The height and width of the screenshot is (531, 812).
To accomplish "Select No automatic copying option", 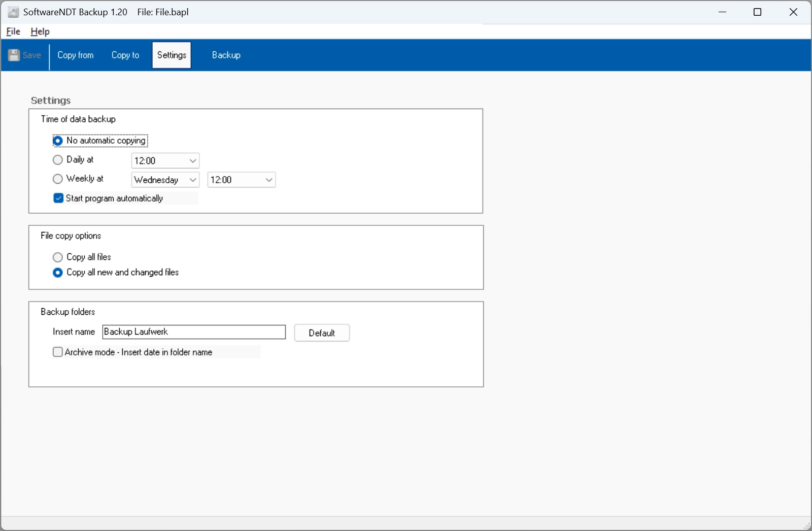I will pos(58,141).
